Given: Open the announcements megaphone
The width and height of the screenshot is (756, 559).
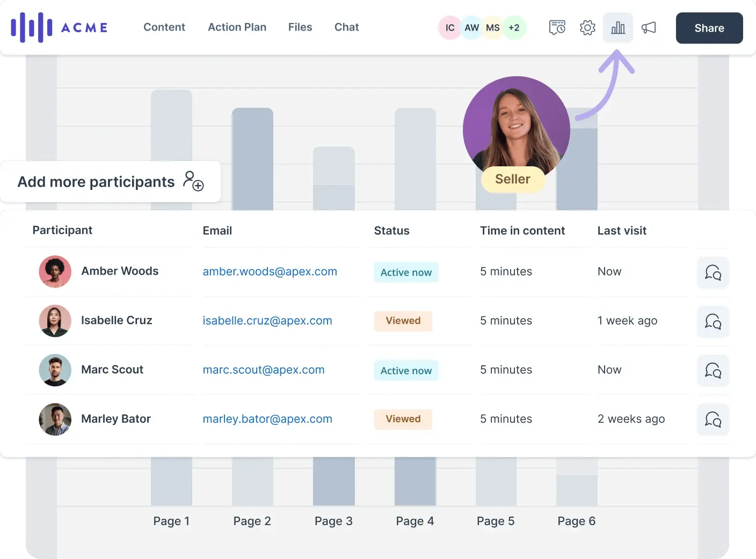Looking at the screenshot, I should click(x=649, y=27).
